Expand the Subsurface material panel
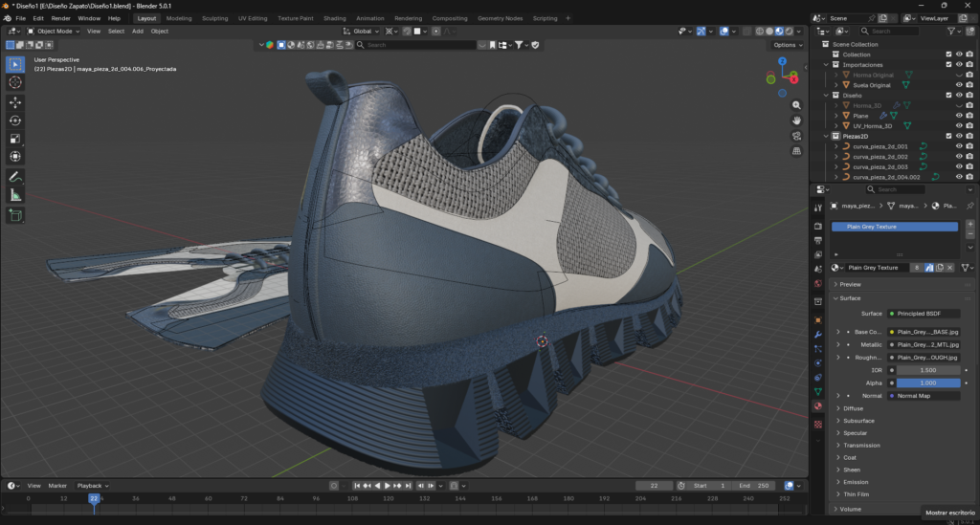 pos(858,421)
